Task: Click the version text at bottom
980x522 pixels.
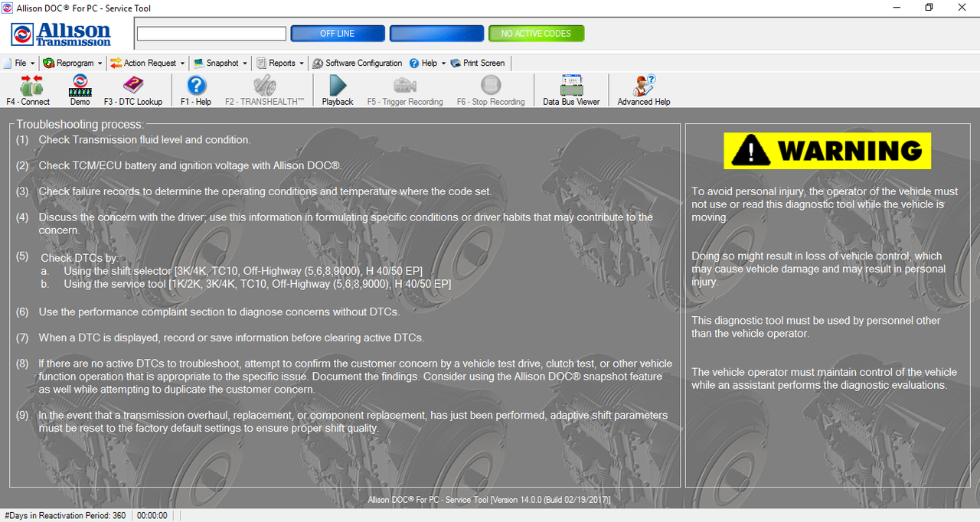Action: point(489,500)
